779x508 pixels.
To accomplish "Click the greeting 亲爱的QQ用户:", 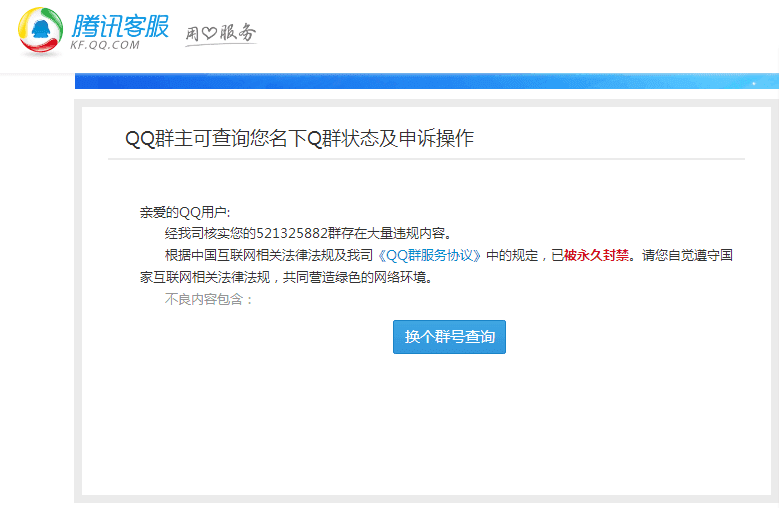I will (185, 213).
